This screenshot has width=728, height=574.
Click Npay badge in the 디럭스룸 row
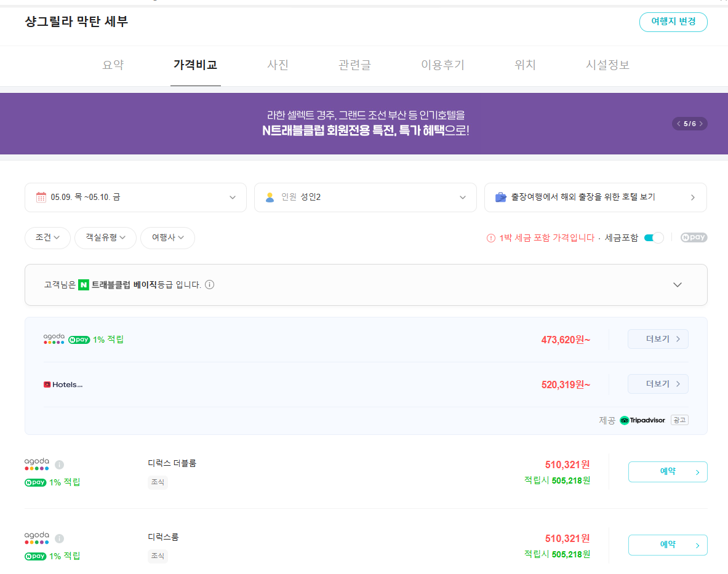click(35, 556)
